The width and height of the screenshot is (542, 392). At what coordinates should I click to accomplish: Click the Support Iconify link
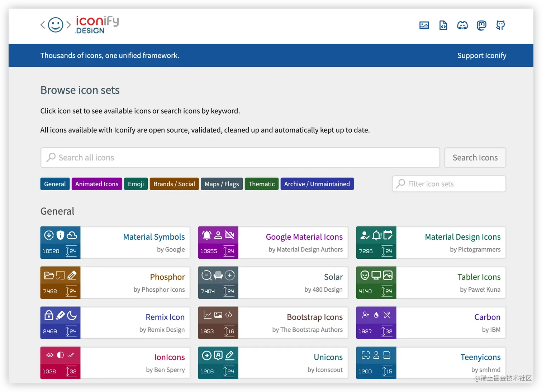coord(482,56)
